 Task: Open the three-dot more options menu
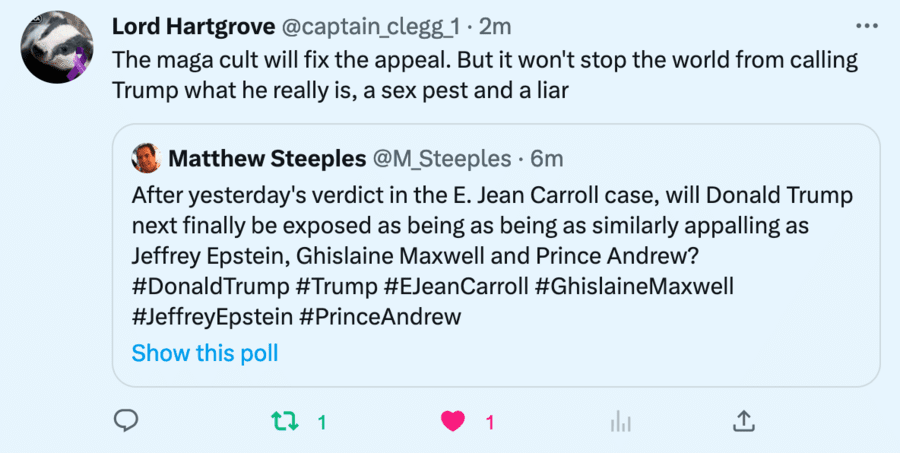click(x=864, y=24)
